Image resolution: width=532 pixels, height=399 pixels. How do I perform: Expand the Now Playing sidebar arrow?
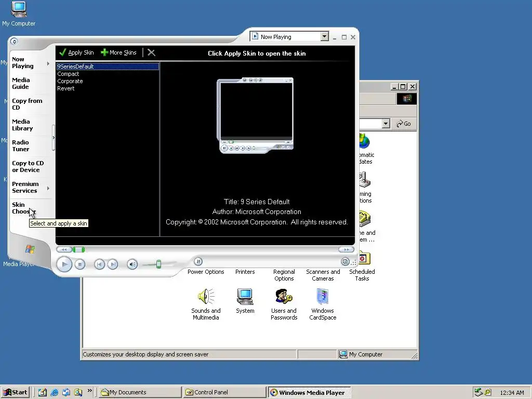[x=48, y=63]
